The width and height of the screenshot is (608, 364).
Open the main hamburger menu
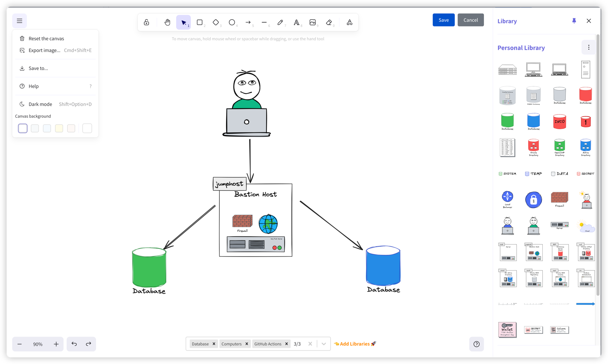point(19,21)
